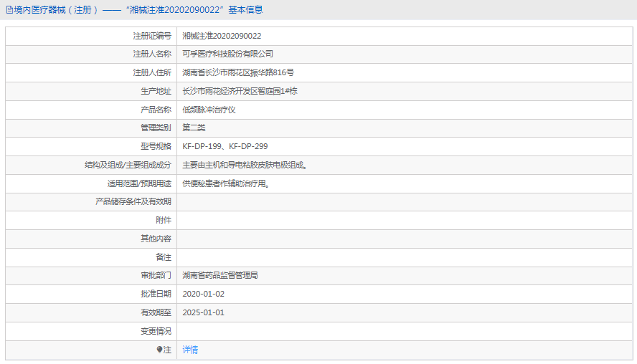Select text 主要由主机和导电粘胶皮肤电极组成。
The width and height of the screenshot is (637, 364).
pyautogui.click(x=245, y=165)
